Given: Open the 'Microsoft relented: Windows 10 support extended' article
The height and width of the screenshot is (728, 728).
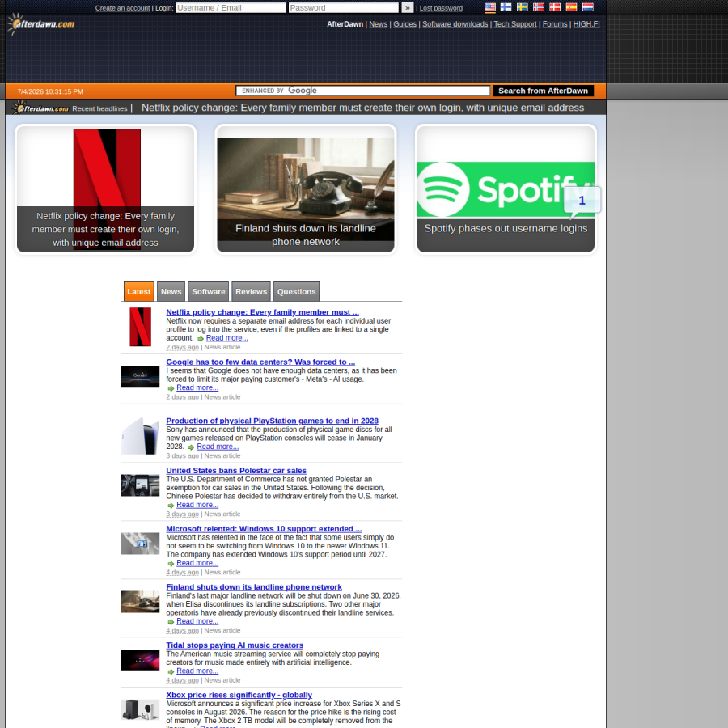Looking at the screenshot, I should tap(264, 529).
